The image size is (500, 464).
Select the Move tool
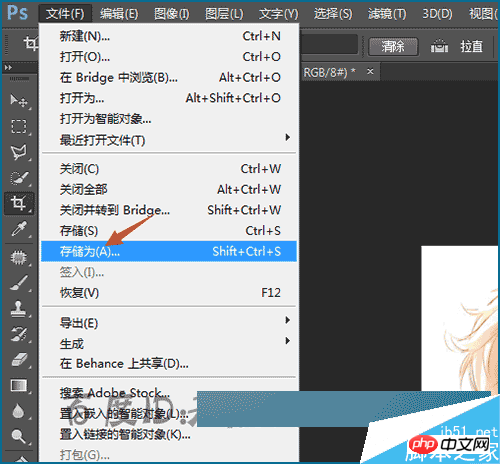click(x=19, y=100)
